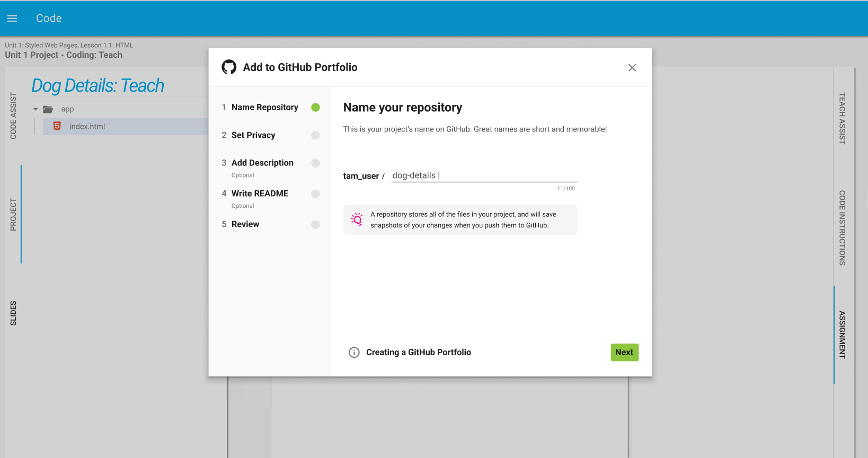Image resolution: width=868 pixels, height=458 pixels.
Task: Click the gray Set Privacy status dot
Action: tap(316, 135)
